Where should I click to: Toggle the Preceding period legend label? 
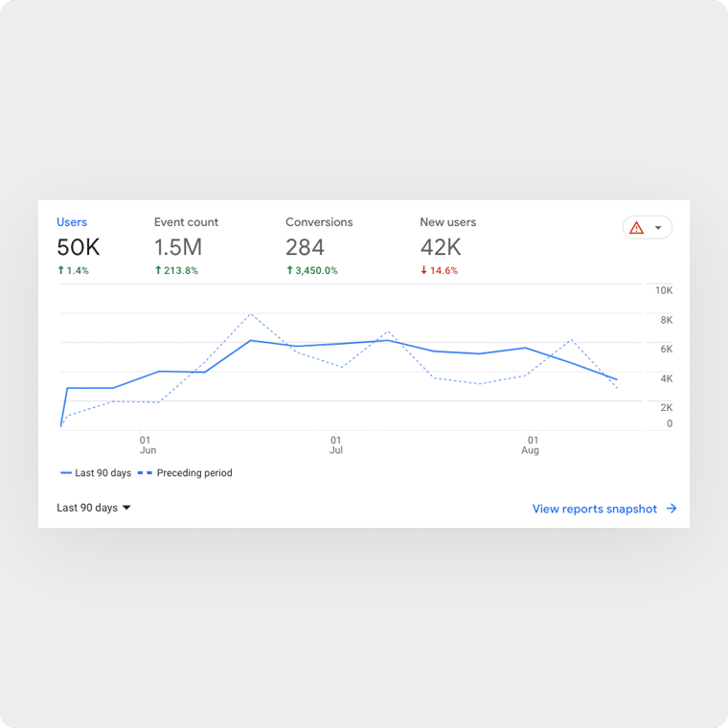pos(194,473)
